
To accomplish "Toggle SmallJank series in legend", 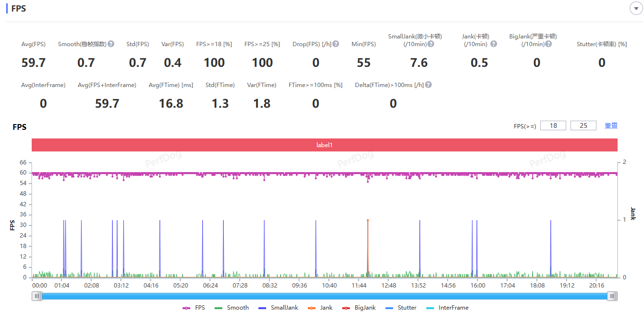I will pos(278,308).
